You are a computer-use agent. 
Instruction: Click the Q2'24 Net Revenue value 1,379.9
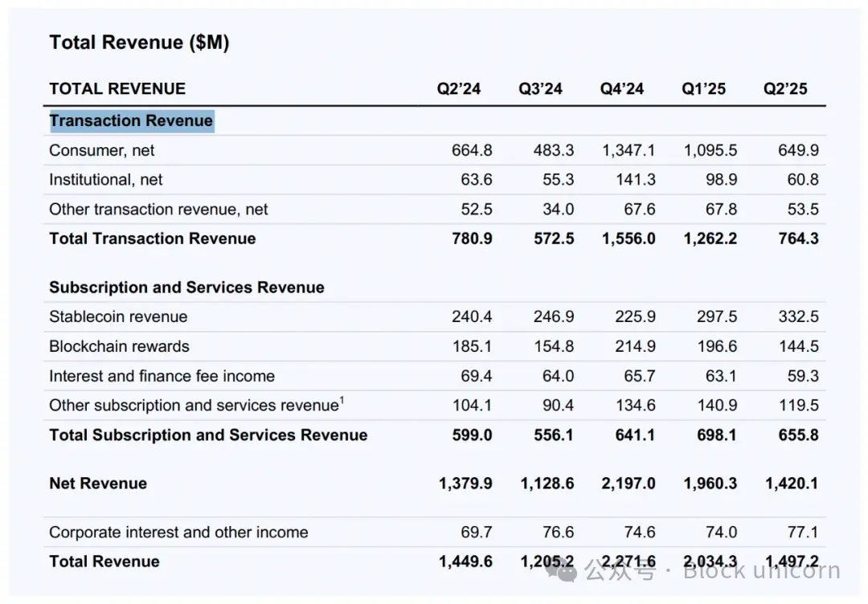(x=465, y=484)
